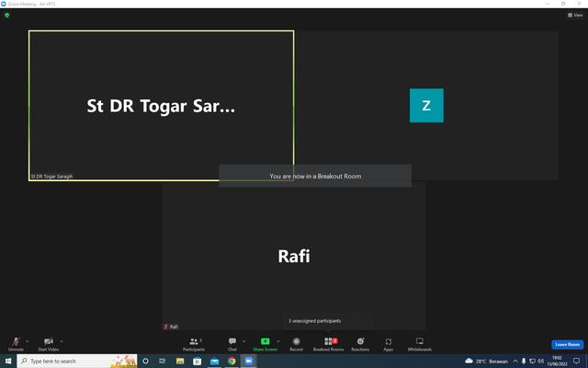Open the Reactions menu
This screenshot has height=368, width=588.
360,343
